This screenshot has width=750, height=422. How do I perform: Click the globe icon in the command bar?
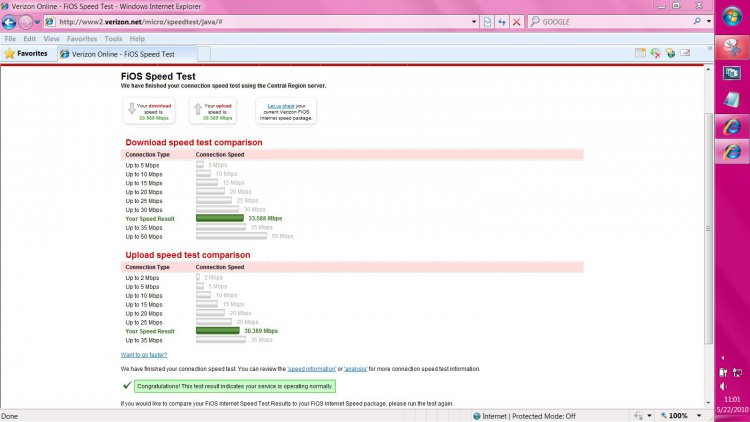pyautogui.click(x=670, y=53)
